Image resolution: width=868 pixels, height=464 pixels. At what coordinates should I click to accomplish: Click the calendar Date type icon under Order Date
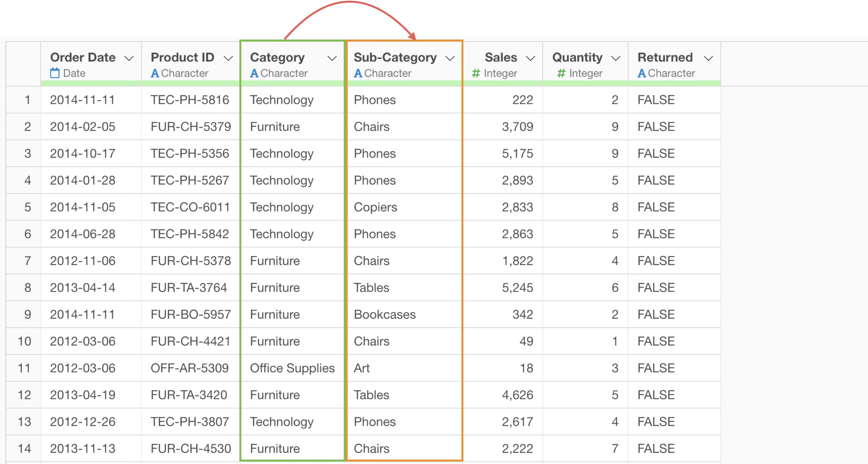click(x=55, y=73)
